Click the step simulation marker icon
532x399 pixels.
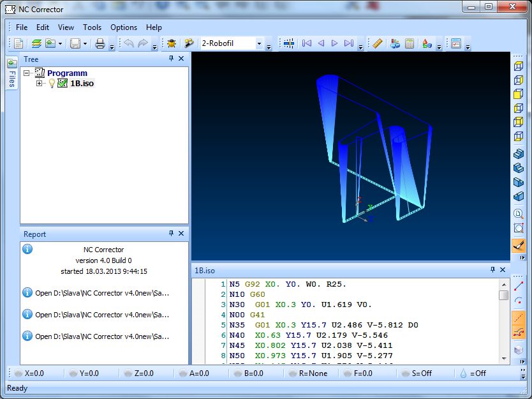[289, 43]
